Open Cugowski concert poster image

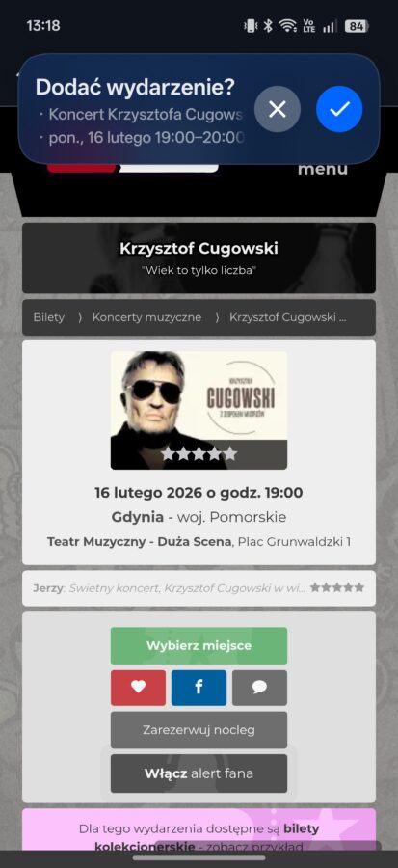tap(199, 410)
